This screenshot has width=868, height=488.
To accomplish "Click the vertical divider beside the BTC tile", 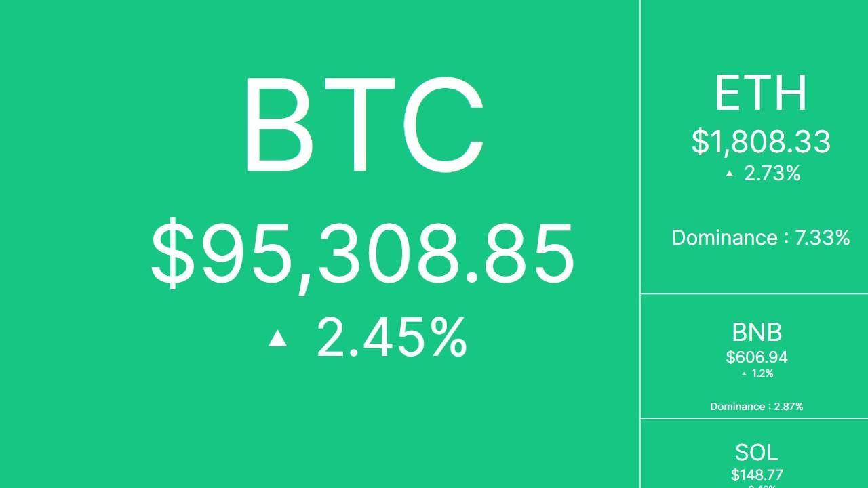I will coord(640,203).
